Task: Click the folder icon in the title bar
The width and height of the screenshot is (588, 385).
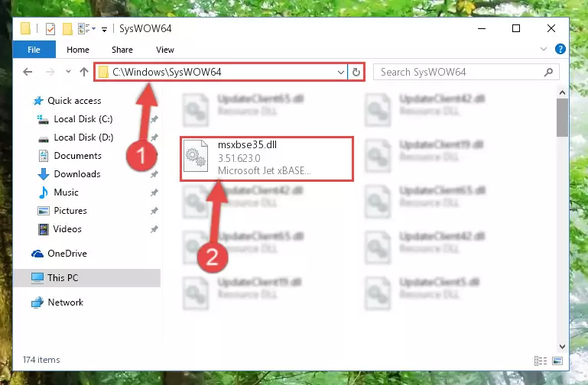Action: 25,29
